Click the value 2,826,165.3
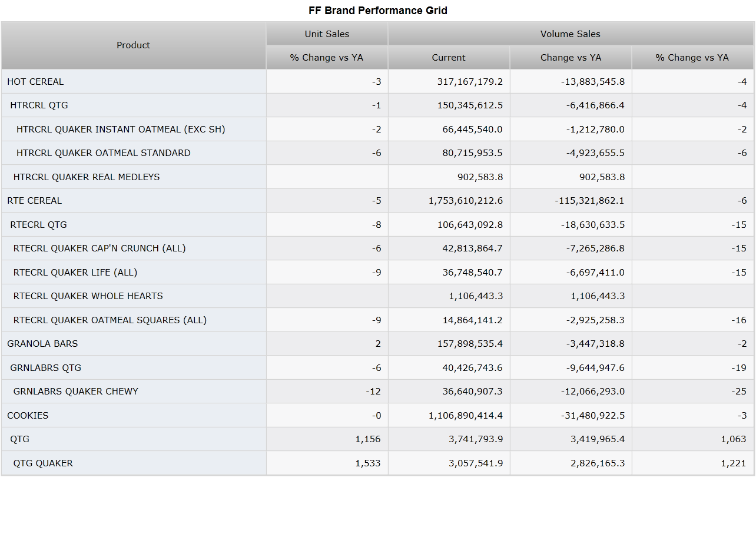The width and height of the screenshot is (756, 557). click(x=598, y=463)
